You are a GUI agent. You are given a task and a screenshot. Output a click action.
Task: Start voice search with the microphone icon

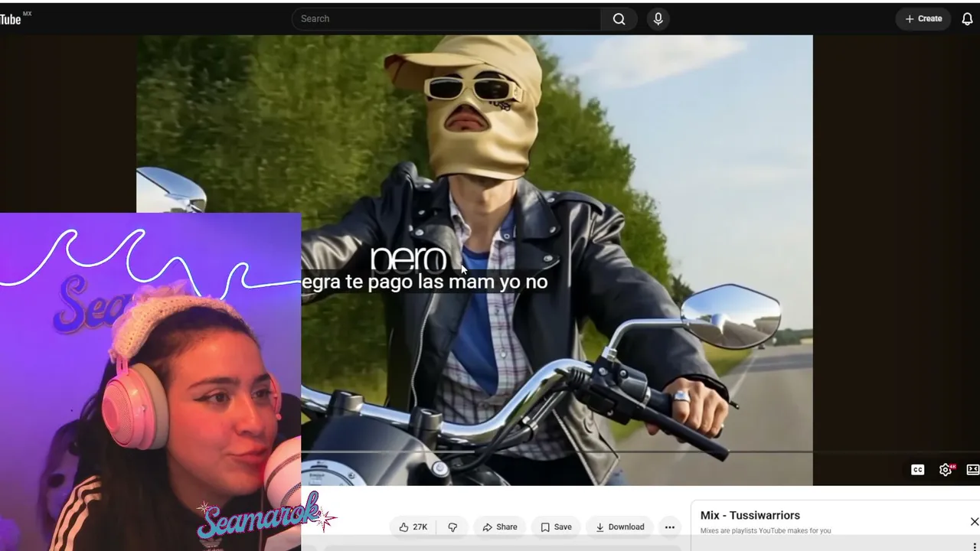click(x=658, y=19)
